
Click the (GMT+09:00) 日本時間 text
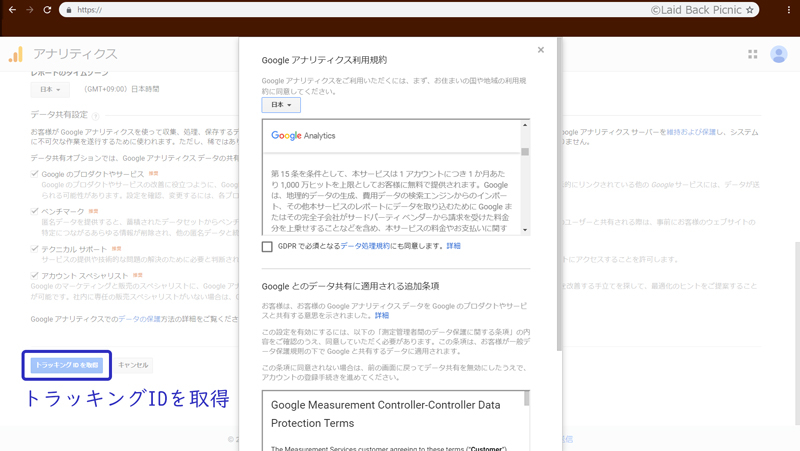coord(121,89)
